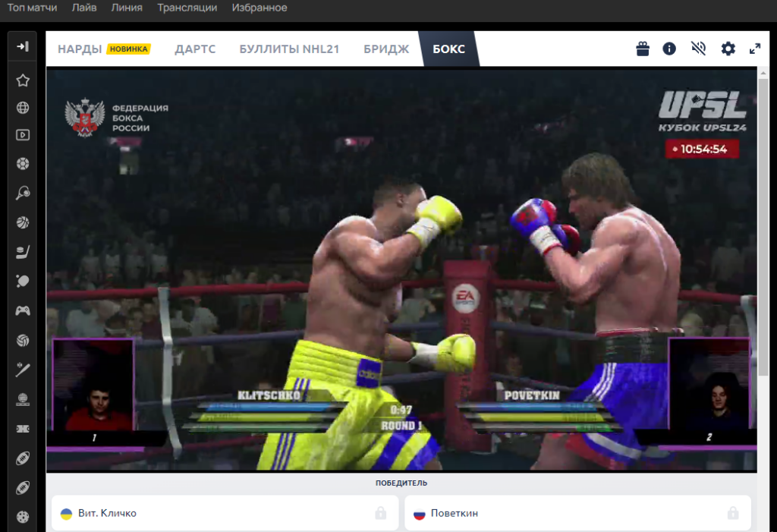Select the ice hockey stick and puck icon
The image size is (777, 532).
click(x=22, y=252)
